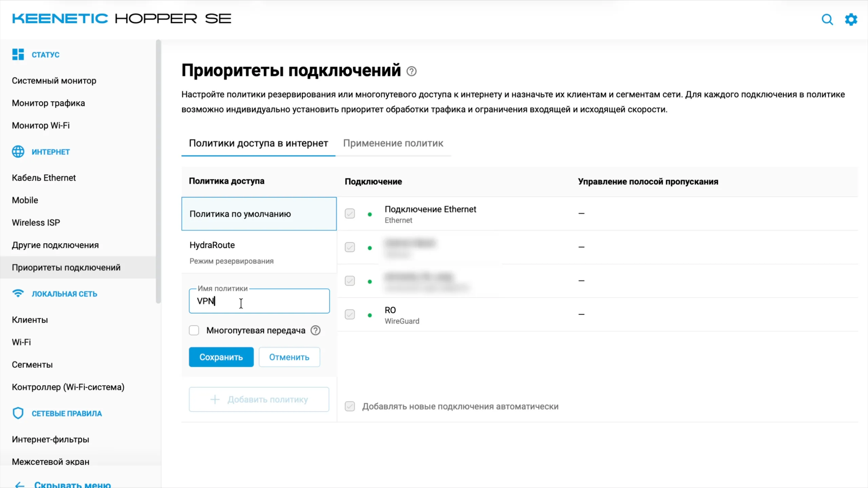Open Mobile menu item
868x488 pixels.
tap(25, 200)
